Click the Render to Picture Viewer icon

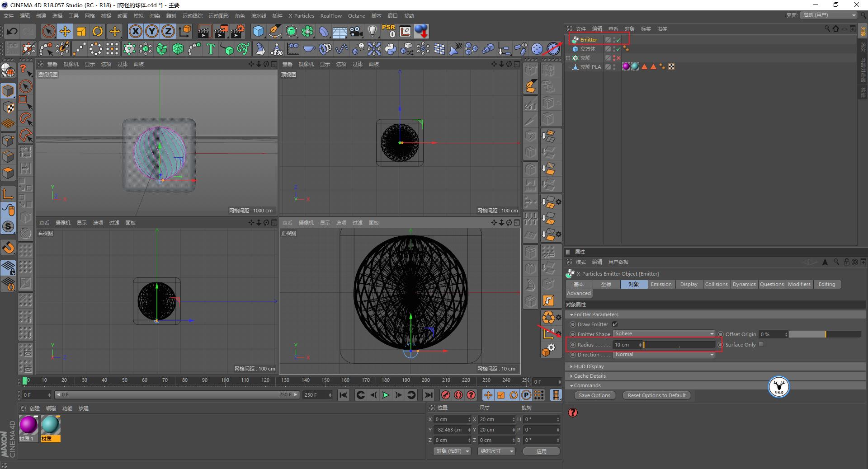tap(221, 31)
